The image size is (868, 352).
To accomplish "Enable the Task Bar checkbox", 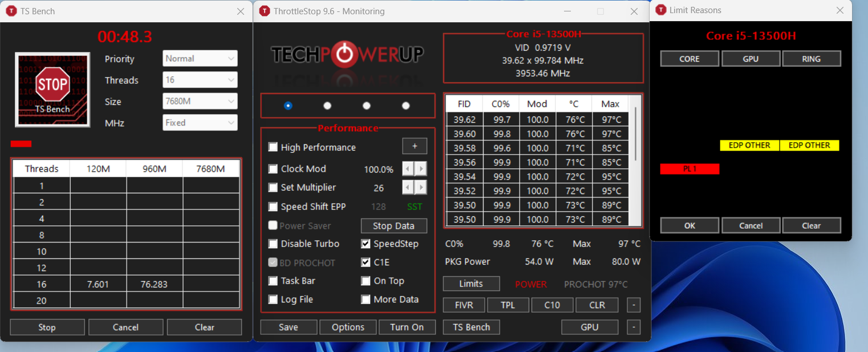I will coord(273,281).
